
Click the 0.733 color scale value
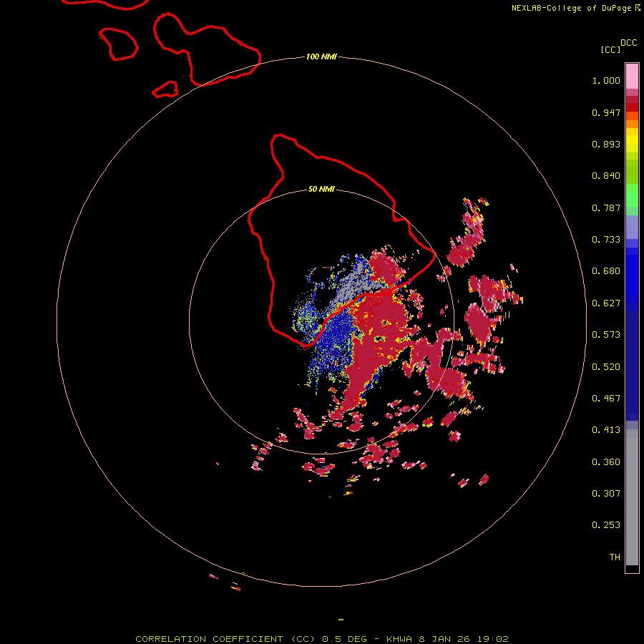pyautogui.click(x=606, y=240)
